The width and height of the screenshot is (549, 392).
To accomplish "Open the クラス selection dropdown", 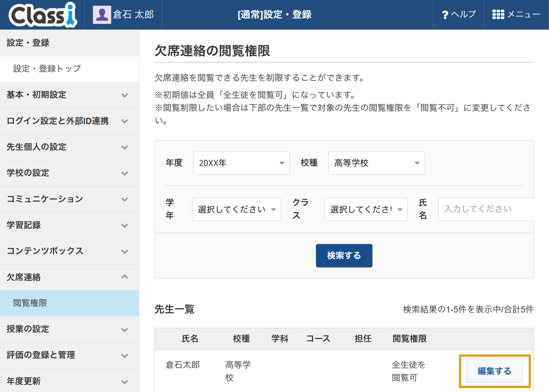I will click(366, 209).
